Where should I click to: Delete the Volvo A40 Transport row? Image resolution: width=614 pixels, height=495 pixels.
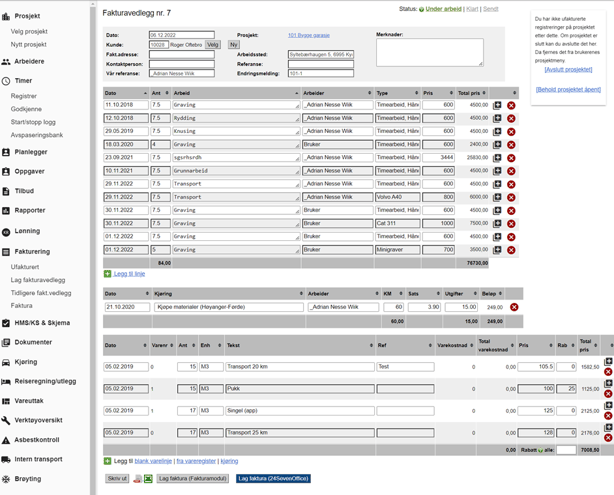(511, 197)
